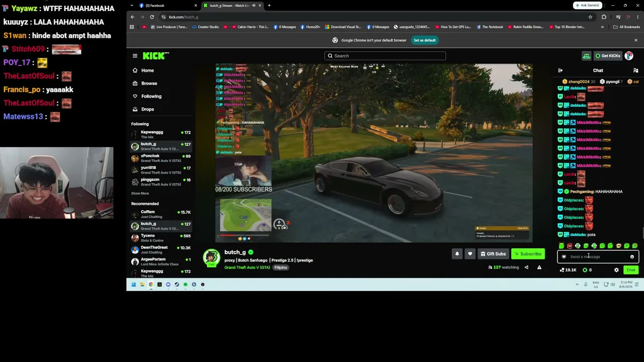The width and height of the screenshot is (644, 362).
Task: Click the Kick search box
Action: pos(385,56)
